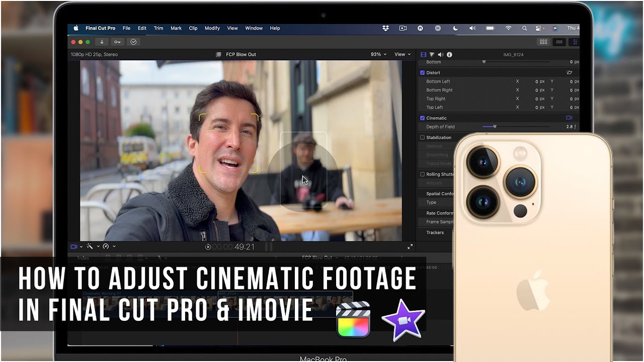The image size is (644, 362).
Task: Open the volume menu bar icon
Action: click(472, 28)
